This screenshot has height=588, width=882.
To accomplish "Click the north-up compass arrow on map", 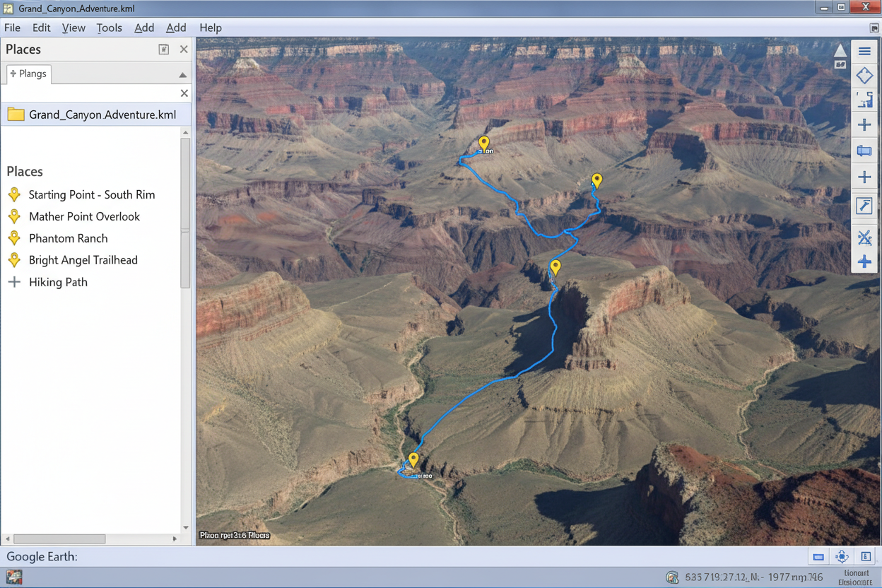I will [840, 51].
